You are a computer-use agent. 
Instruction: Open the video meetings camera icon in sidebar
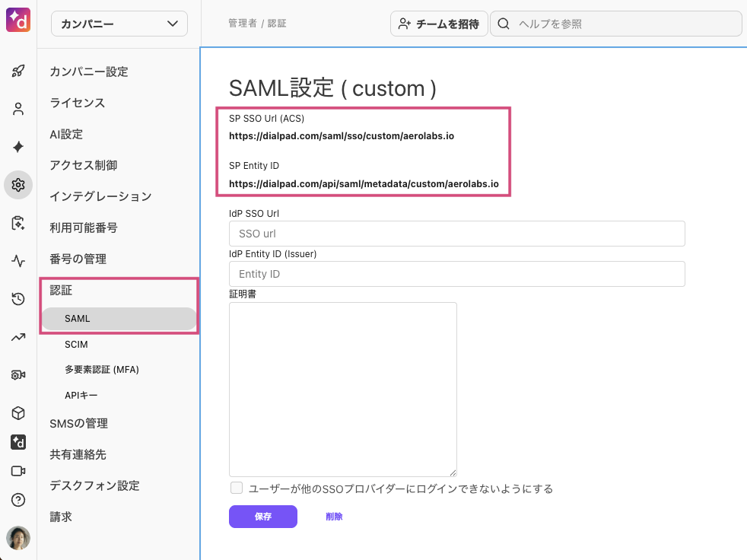click(18, 471)
